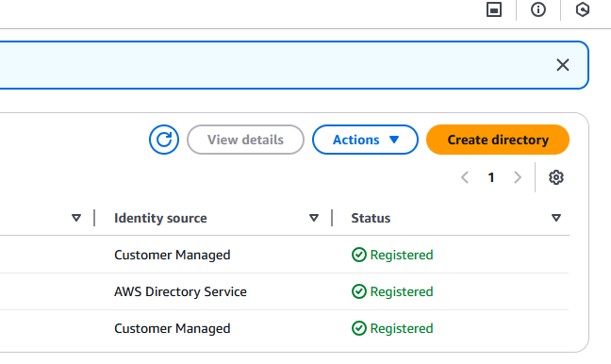The width and height of the screenshot is (611, 364).
Task: Click the hexagon settings icon top right
Action: pos(582,9)
